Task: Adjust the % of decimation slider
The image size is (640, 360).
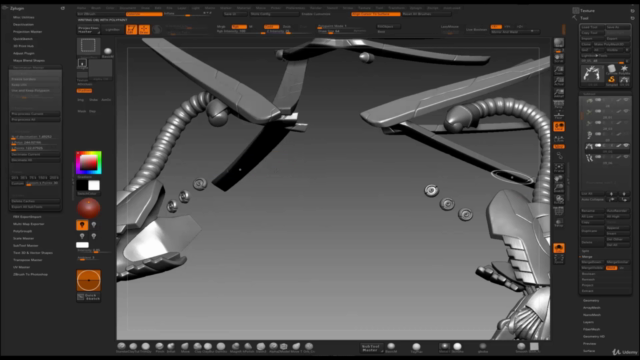Action: [36, 137]
